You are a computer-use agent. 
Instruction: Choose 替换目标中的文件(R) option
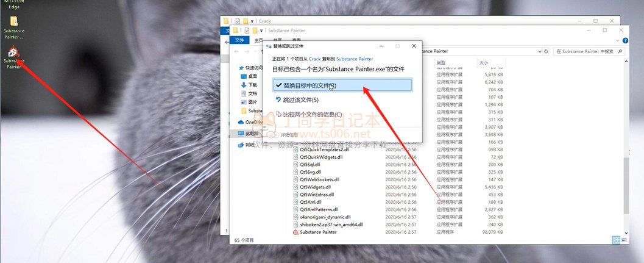pos(342,85)
